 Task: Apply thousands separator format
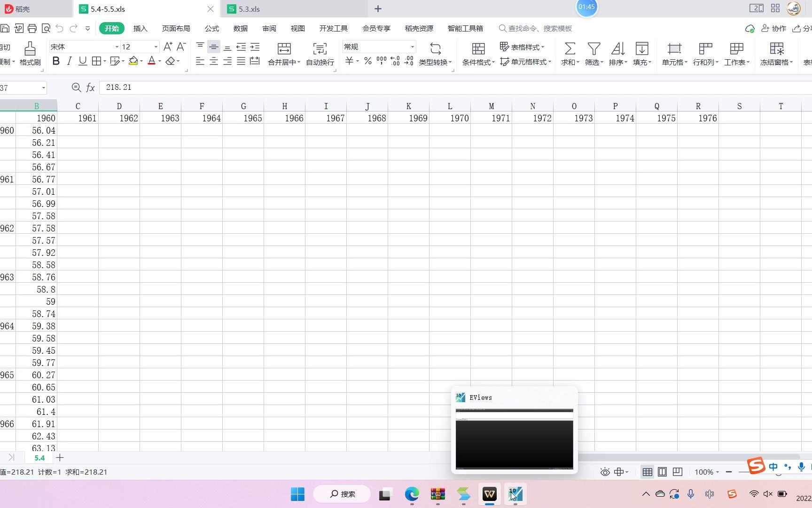(382, 61)
